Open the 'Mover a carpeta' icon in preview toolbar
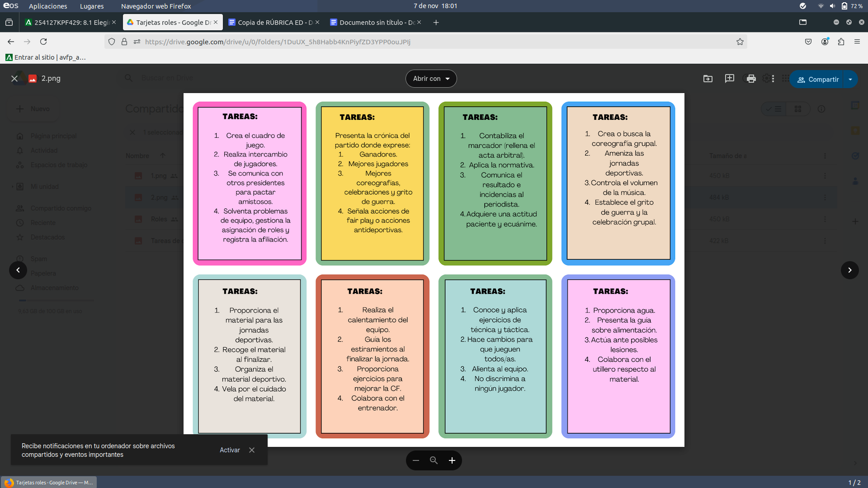Viewport: 868px width, 488px height. (x=708, y=78)
